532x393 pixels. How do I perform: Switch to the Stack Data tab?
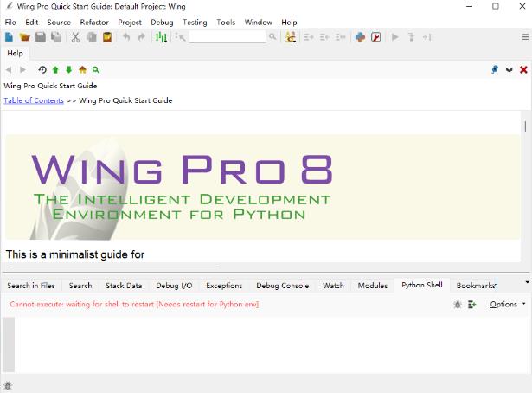tap(124, 286)
